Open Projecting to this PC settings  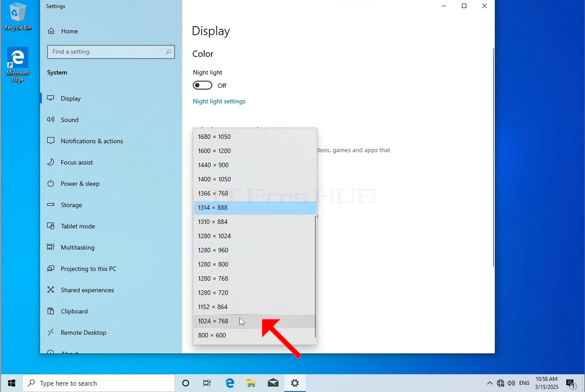click(111, 269)
